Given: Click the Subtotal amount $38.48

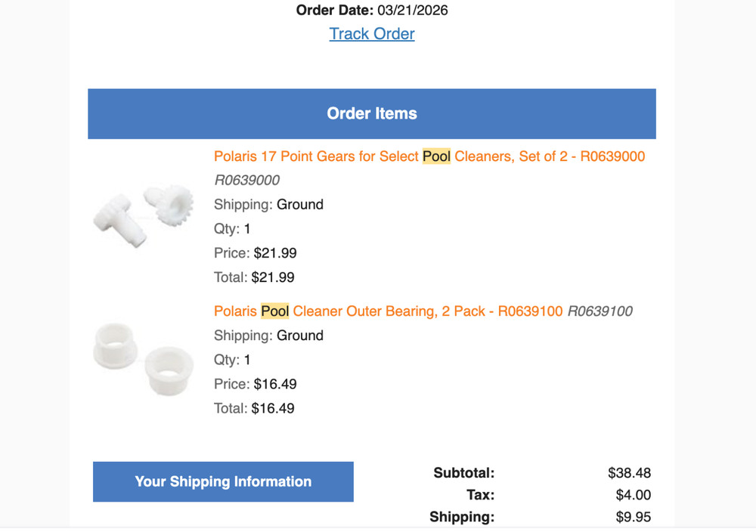Looking at the screenshot, I should coord(629,474).
